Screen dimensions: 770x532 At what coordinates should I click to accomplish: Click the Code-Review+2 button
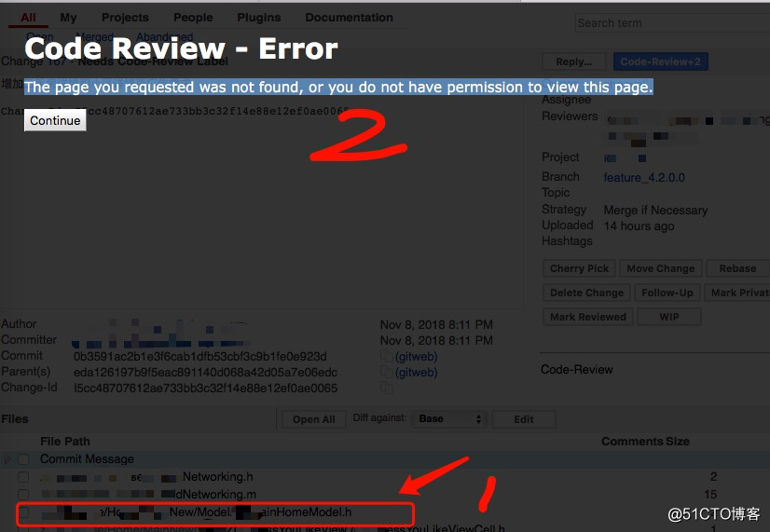click(x=661, y=61)
